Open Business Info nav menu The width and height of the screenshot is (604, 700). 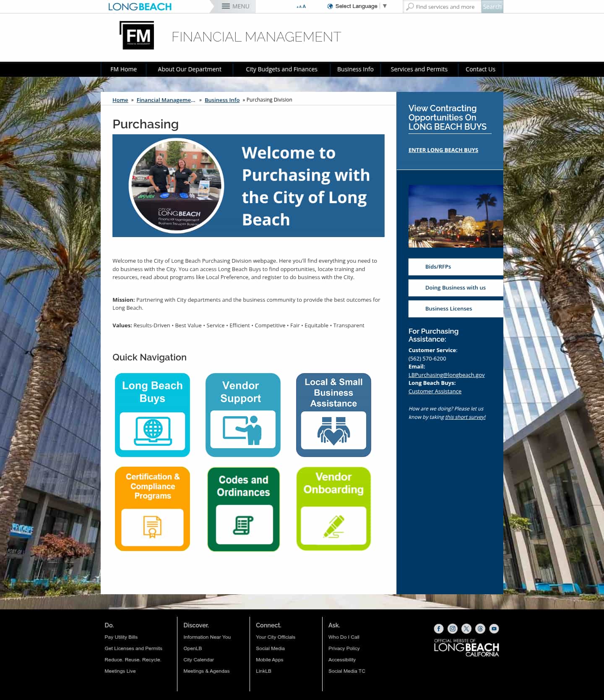[x=355, y=69]
